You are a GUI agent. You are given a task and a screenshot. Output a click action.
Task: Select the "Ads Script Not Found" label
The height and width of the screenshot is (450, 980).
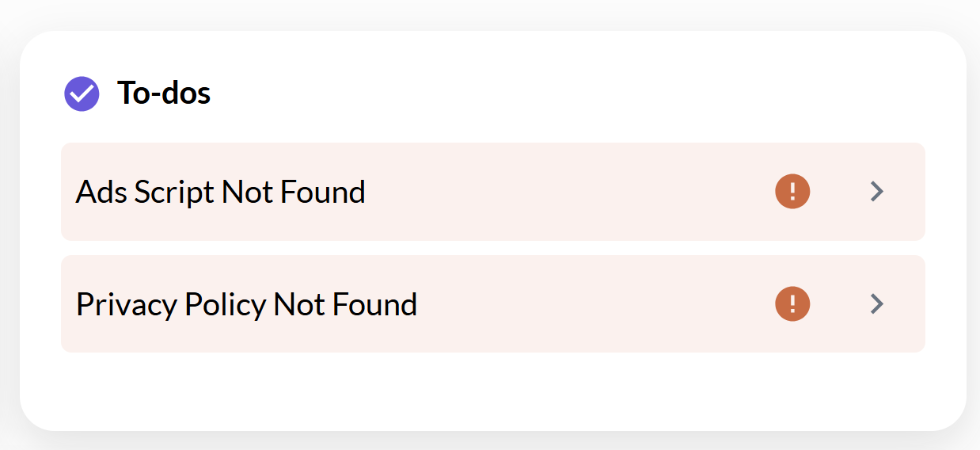coord(220,193)
